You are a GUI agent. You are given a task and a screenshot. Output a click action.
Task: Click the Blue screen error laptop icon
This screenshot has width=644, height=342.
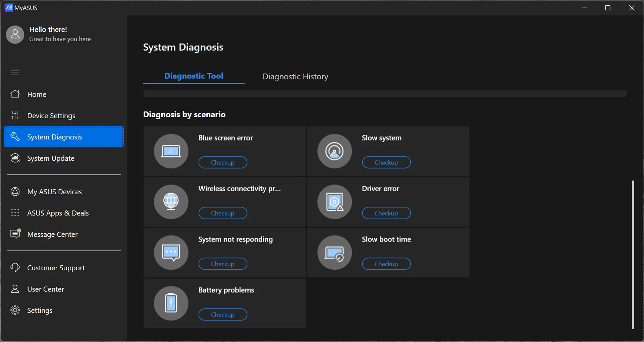[x=171, y=151]
